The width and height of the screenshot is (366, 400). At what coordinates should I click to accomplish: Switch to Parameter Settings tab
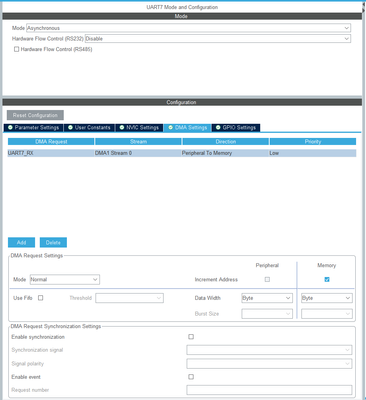click(33, 128)
